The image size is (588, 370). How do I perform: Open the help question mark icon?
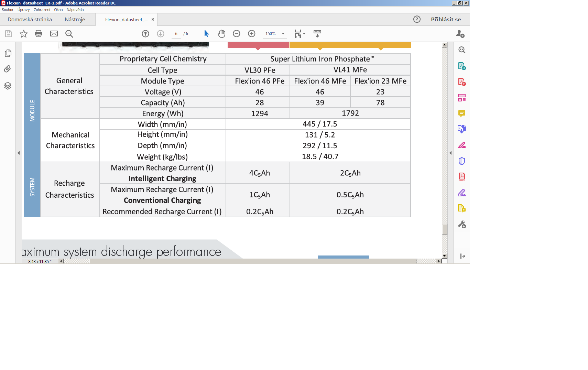pyautogui.click(x=417, y=19)
